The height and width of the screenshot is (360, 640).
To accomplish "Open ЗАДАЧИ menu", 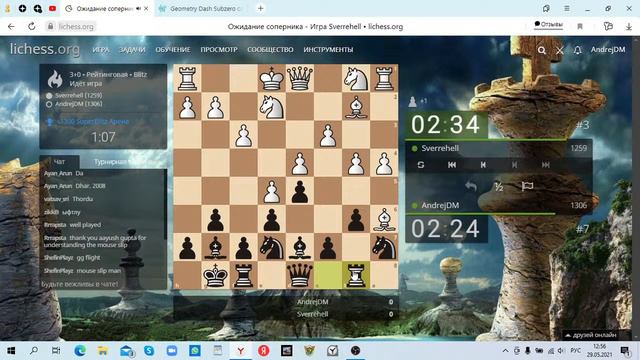I will 132,50.
